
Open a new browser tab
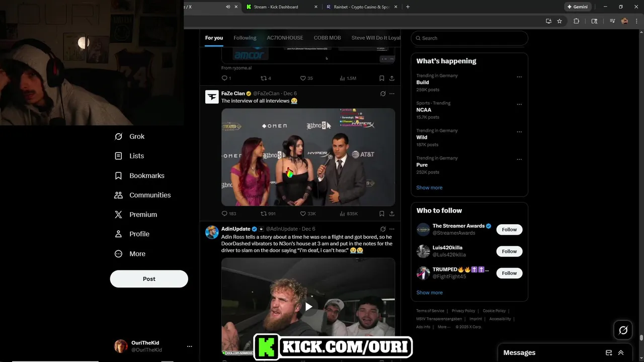click(408, 7)
